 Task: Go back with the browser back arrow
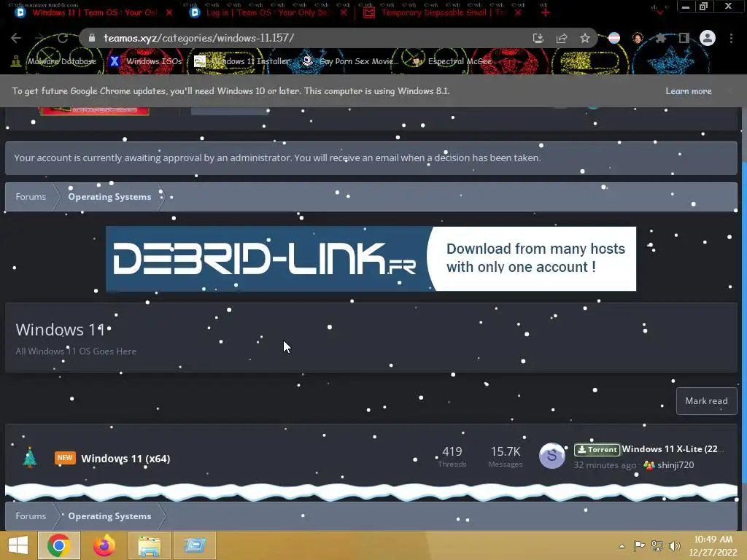click(x=16, y=38)
